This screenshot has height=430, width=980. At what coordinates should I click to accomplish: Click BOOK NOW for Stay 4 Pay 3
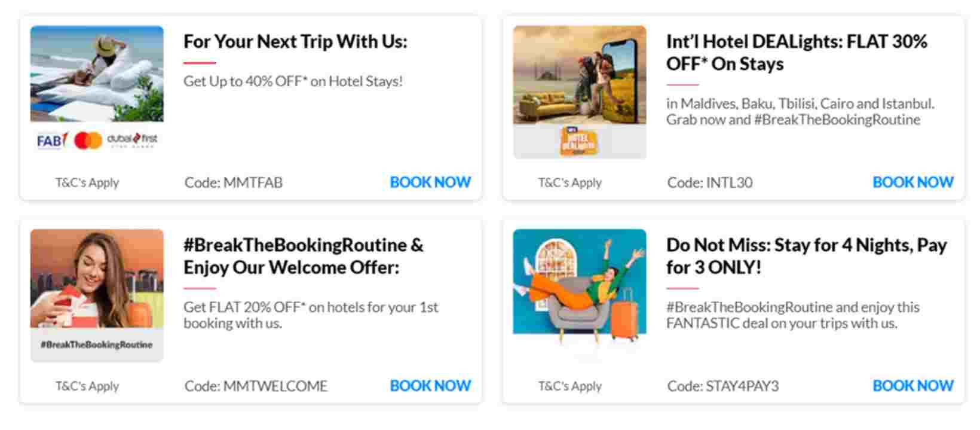(x=912, y=386)
